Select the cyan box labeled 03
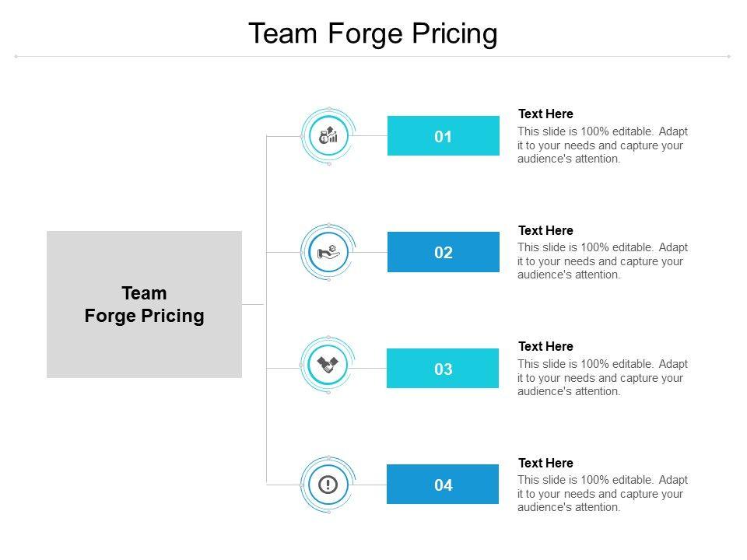The width and height of the screenshot is (747, 560). 443,369
